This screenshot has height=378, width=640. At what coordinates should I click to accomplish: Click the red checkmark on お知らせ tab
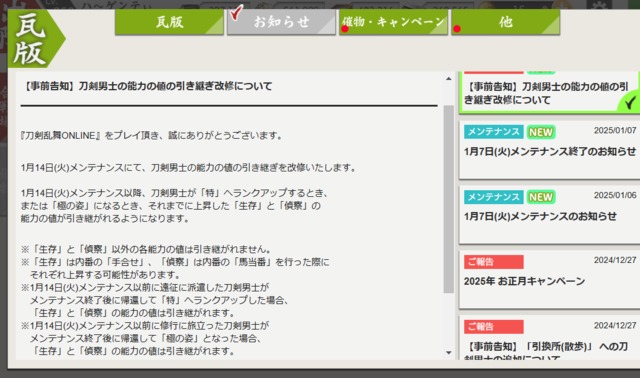[236, 12]
